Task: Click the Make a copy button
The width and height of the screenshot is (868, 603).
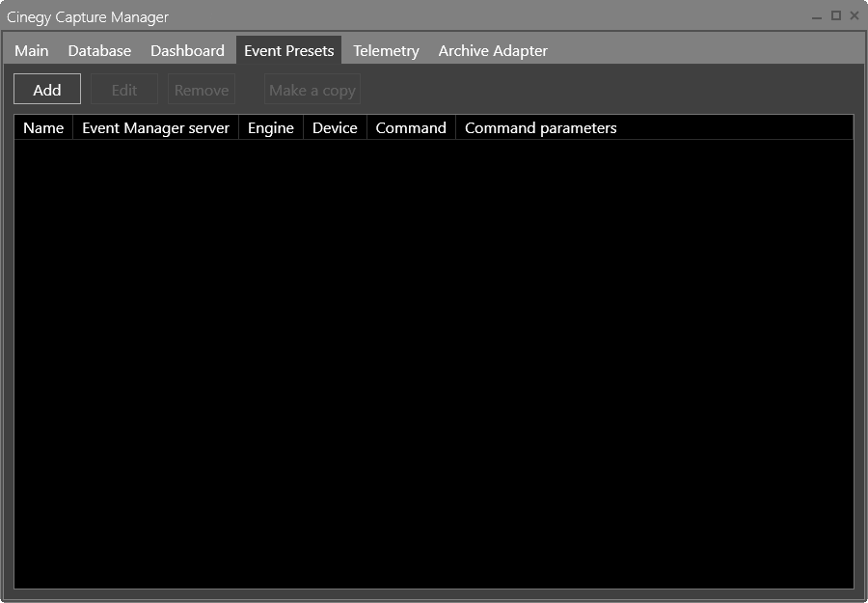Action: 312,89
